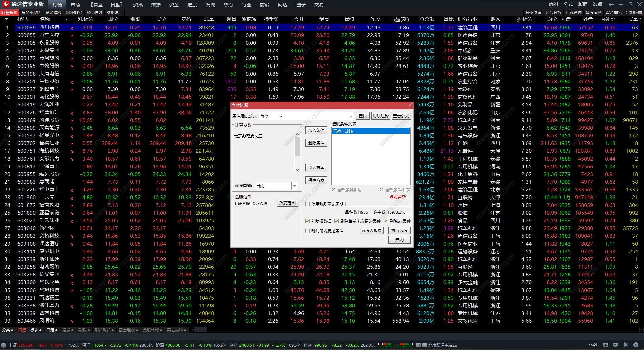Click the 执行选股 button
The image size is (644, 350).
coord(399,231)
